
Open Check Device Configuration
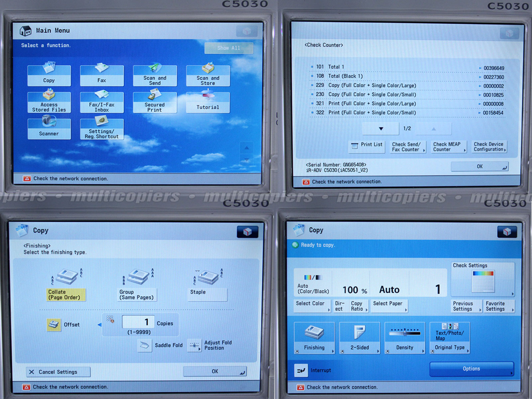click(x=489, y=147)
